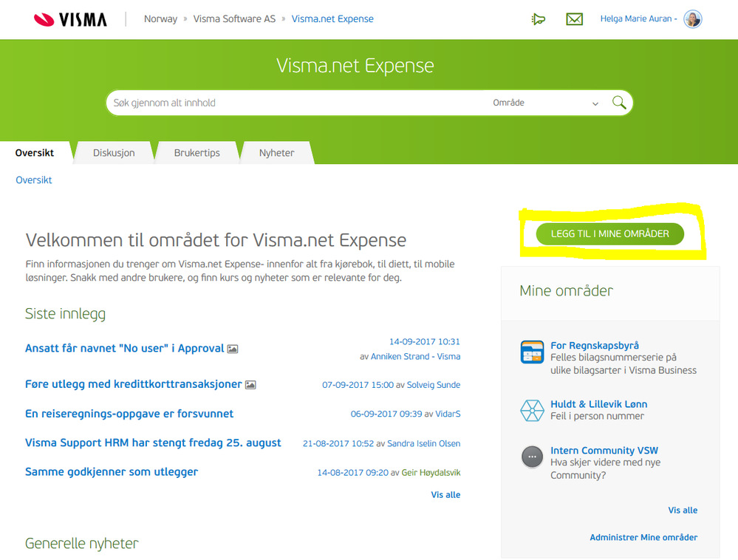
Task: Open the Huldt & Lillevik Lønn link
Action: [x=598, y=404]
